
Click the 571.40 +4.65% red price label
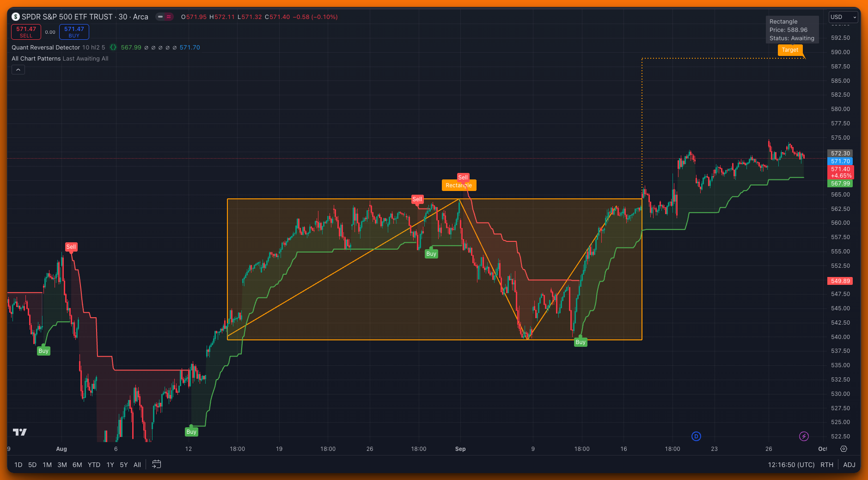click(x=840, y=172)
